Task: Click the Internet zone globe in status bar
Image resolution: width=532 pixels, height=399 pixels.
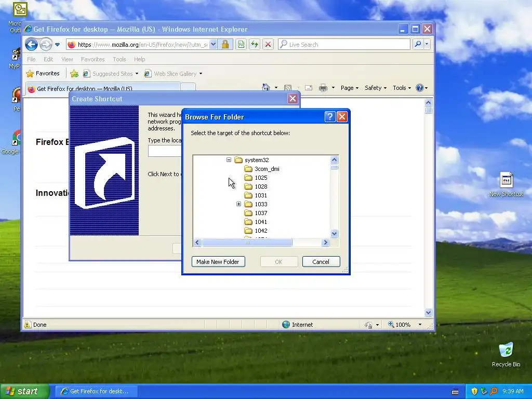Action: pyautogui.click(x=286, y=325)
